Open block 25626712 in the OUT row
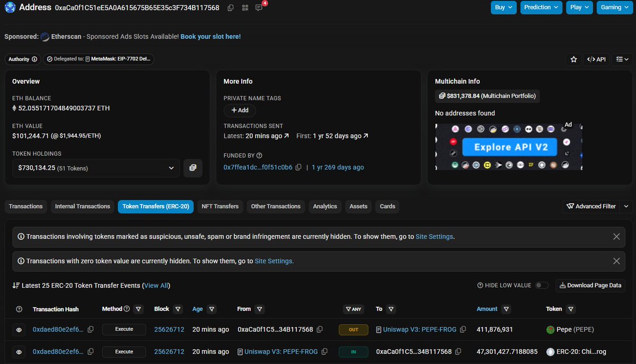 [x=169, y=330]
